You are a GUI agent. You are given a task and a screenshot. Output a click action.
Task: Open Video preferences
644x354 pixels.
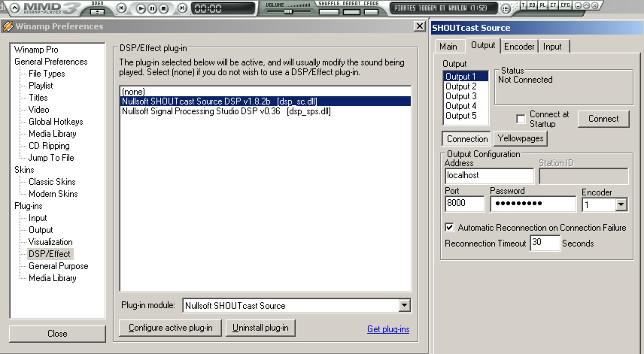38,110
